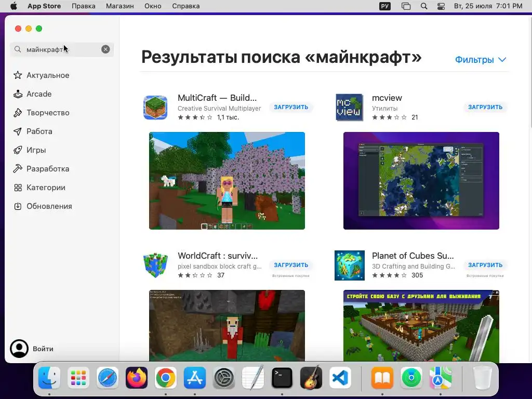Launch GarageBand from the Dock
Screen dimensions: 532x399
pos(311,378)
